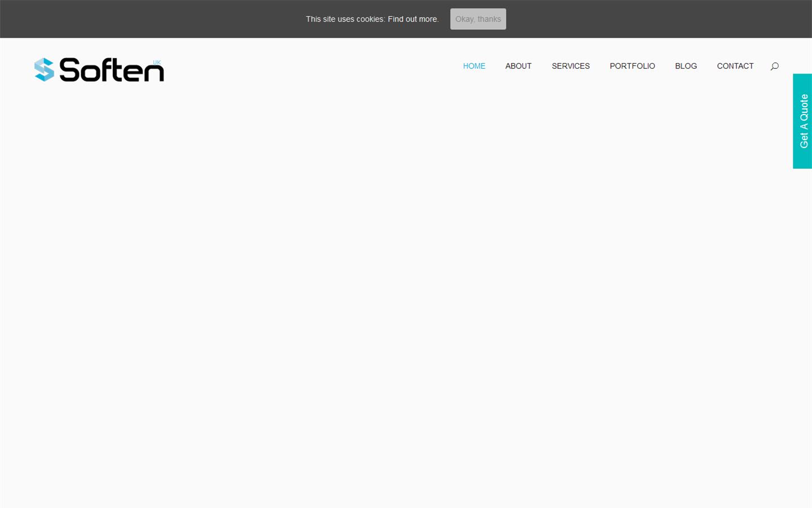Click blank header space beside the logo
Viewport: 812px width, 508px height.
310,68
